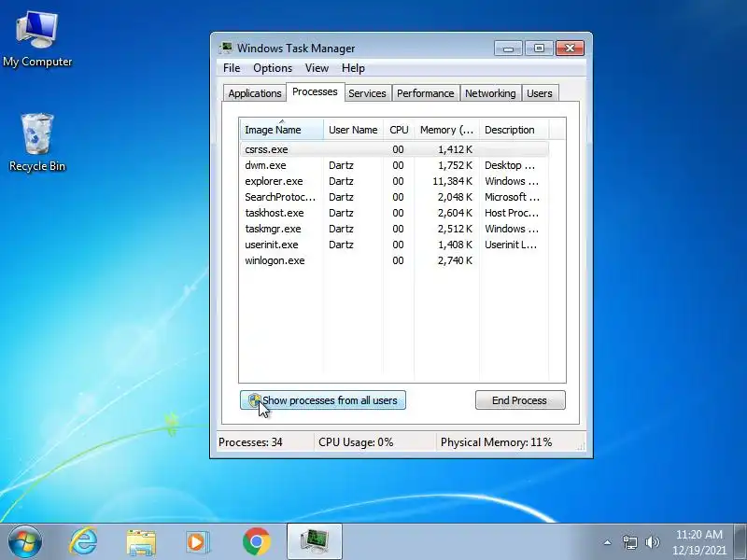Open the Networking tab

[490, 93]
